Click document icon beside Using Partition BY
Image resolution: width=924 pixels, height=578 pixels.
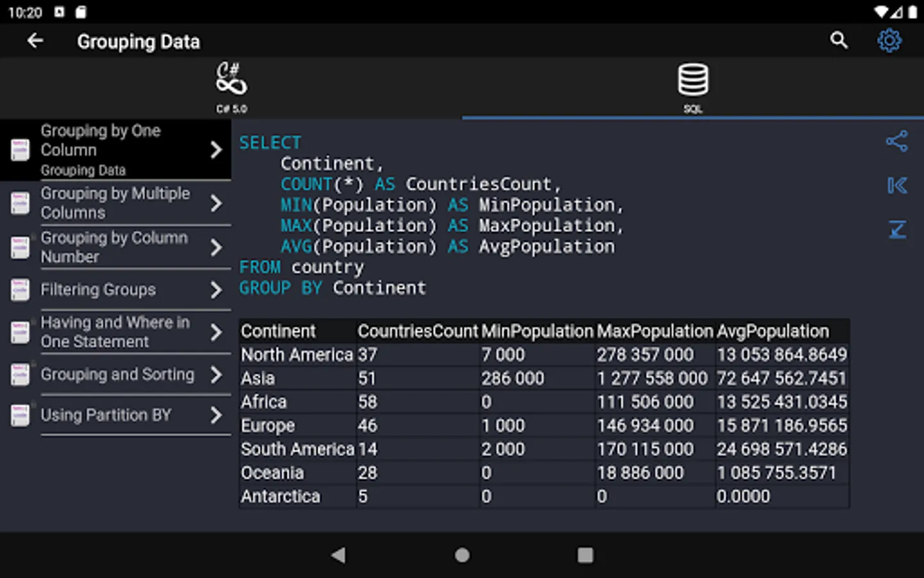(x=20, y=415)
